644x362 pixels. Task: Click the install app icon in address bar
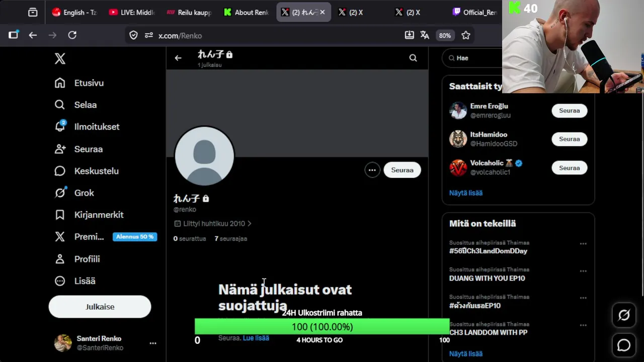point(410,35)
